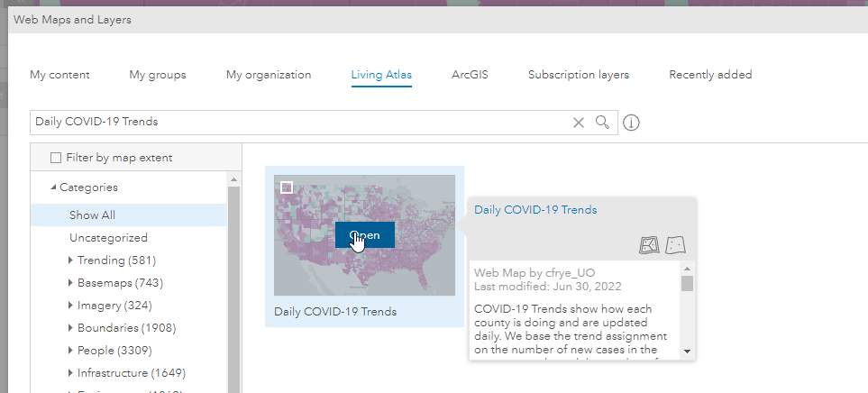Screen dimensions: 868x393
Task: Click the feature layer polygon icon
Action: click(x=676, y=244)
